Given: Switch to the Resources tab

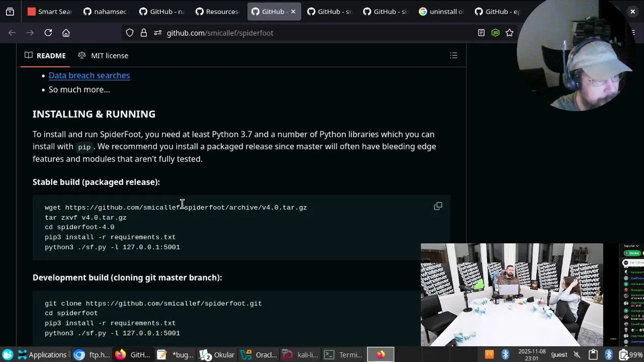Looking at the screenshot, I should 217,12.
